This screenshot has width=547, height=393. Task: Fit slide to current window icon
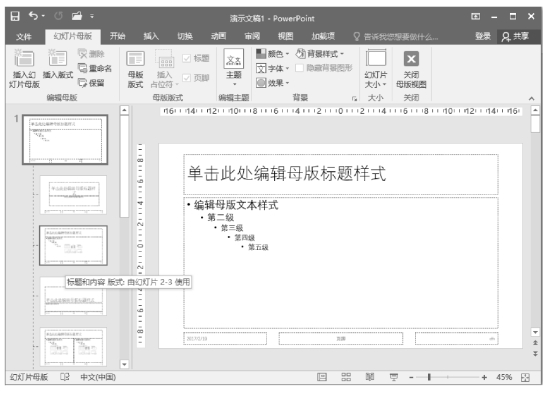pyautogui.click(x=525, y=377)
